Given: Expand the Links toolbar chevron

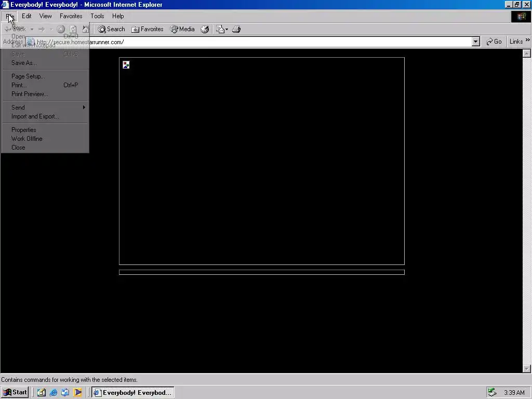Looking at the screenshot, I should coord(528,40).
